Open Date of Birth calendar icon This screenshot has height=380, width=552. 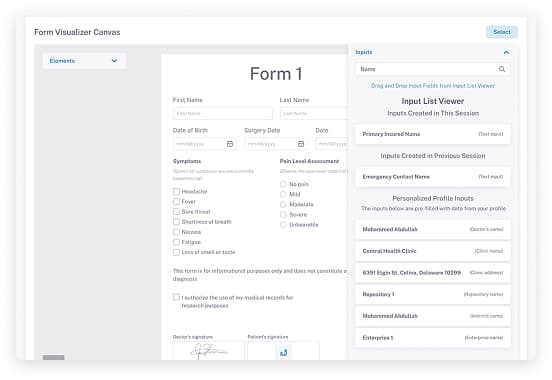(230, 144)
